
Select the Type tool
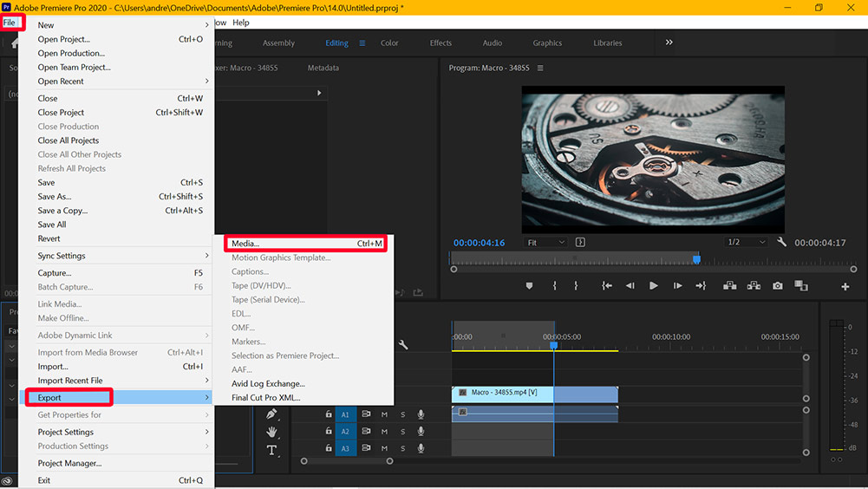271,450
